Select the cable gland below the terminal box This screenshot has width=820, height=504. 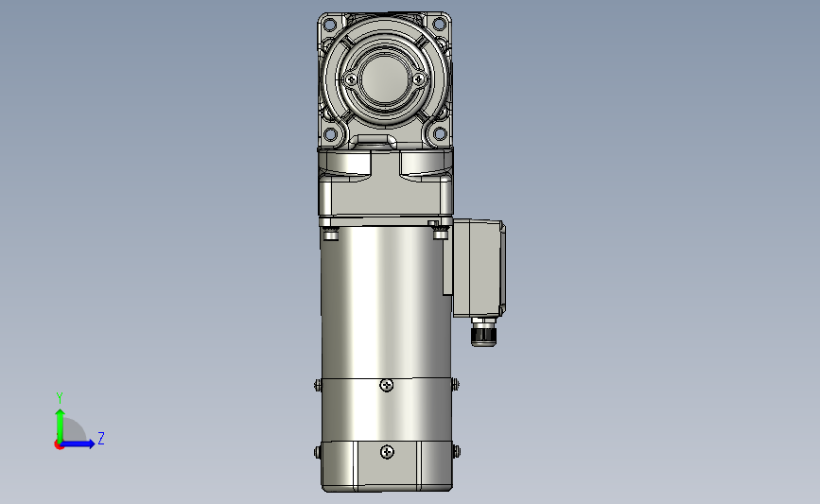pyautogui.click(x=483, y=332)
